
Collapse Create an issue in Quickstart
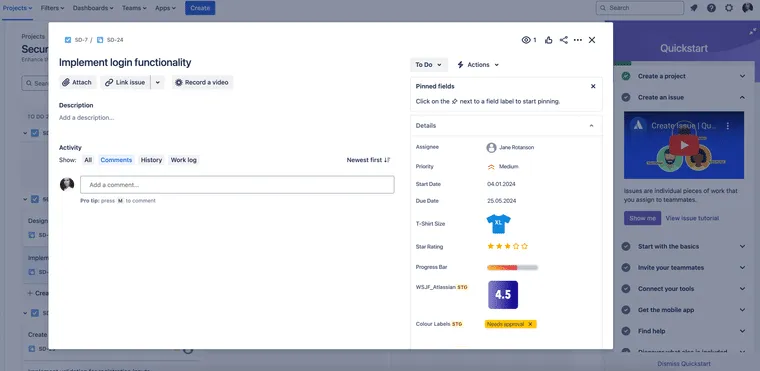coord(742,97)
